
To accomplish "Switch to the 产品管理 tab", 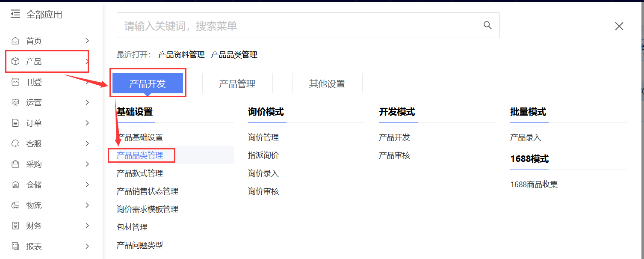I will pyautogui.click(x=237, y=83).
